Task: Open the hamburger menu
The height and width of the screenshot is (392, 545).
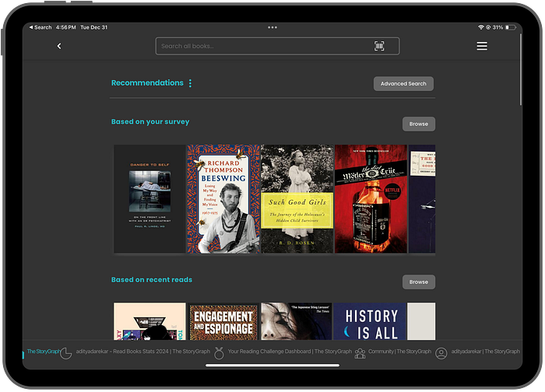Action: click(482, 46)
